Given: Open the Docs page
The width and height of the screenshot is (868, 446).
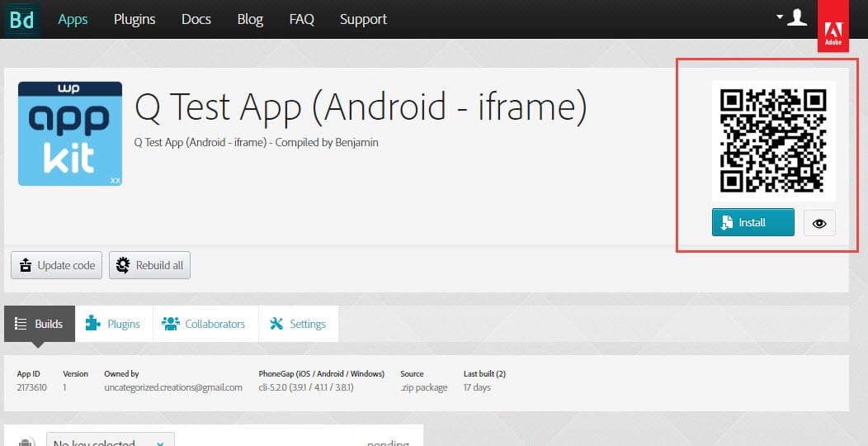Looking at the screenshot, I should tap(196, 19).
